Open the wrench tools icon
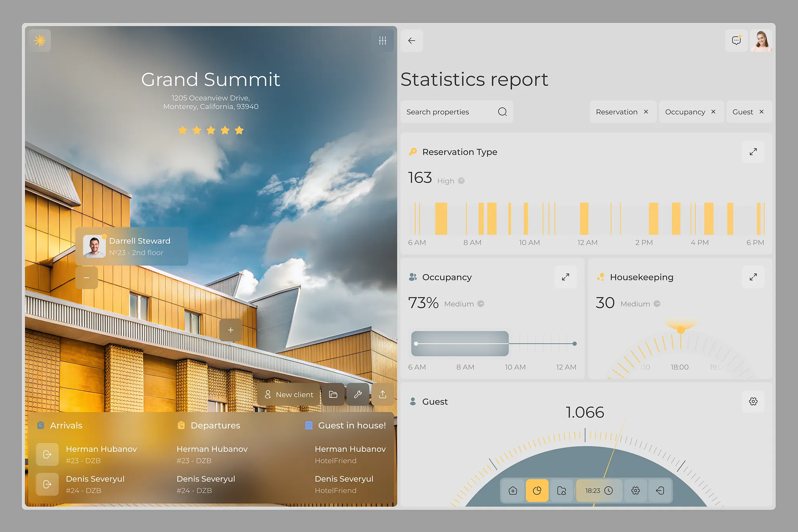Image resolution: width=798 pixels, height=532 pixels. (x=358, y=395)
